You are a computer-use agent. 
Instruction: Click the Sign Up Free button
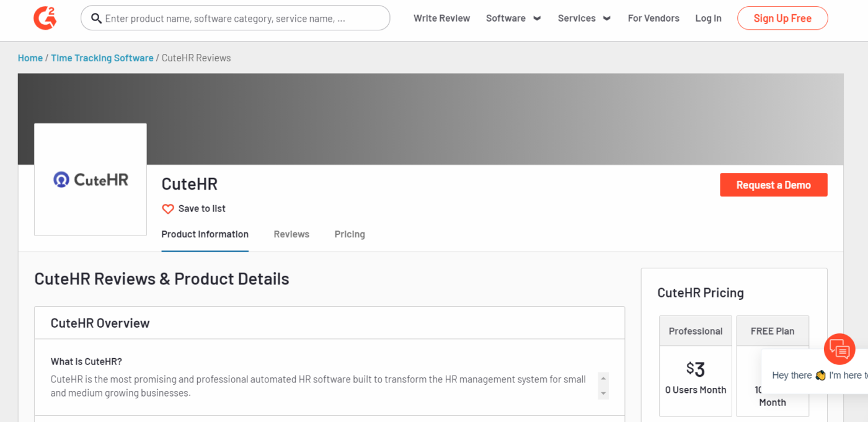click(782, 19)
